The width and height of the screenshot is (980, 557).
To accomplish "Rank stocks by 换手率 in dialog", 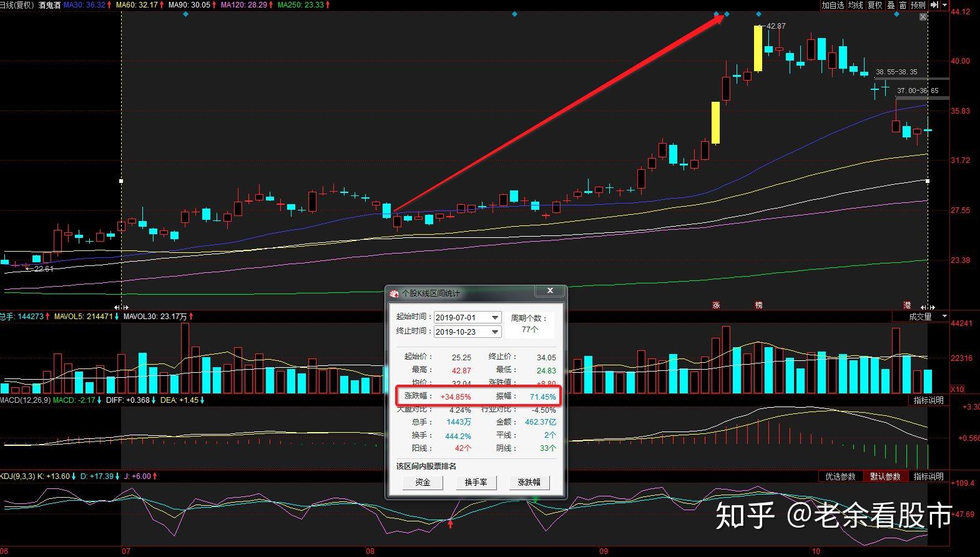I will 476,482.
